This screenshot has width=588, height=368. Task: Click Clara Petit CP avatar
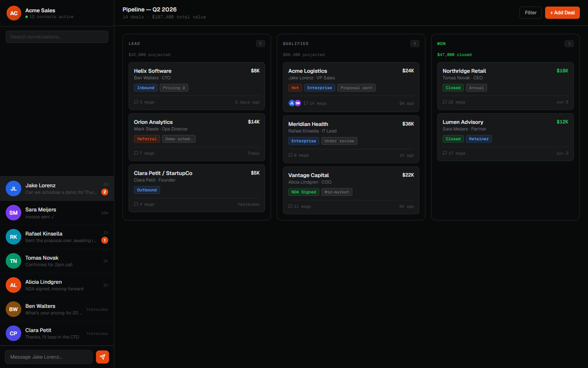[13, 333]
